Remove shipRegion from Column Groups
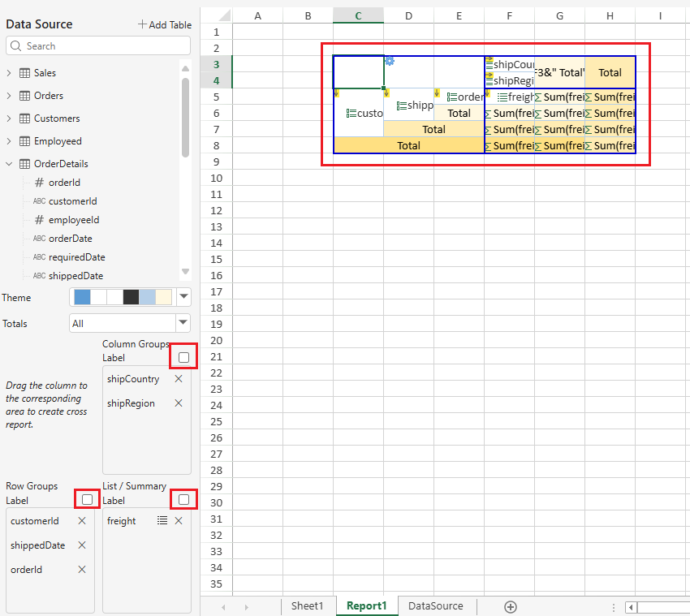690x616 pixels. [x=179, y=403]
